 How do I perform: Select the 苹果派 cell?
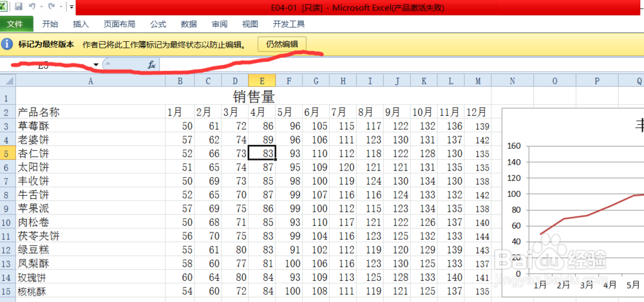click(91, 209)
